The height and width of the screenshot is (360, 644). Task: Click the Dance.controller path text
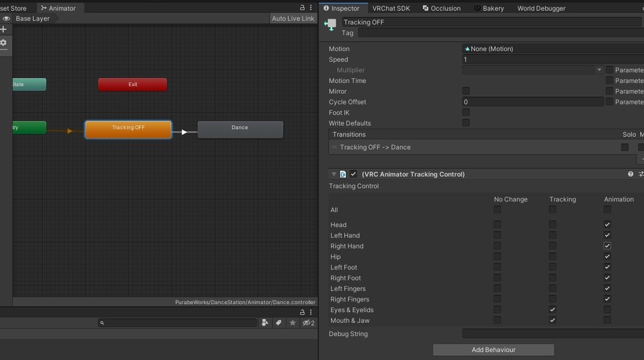coord(245,302)
